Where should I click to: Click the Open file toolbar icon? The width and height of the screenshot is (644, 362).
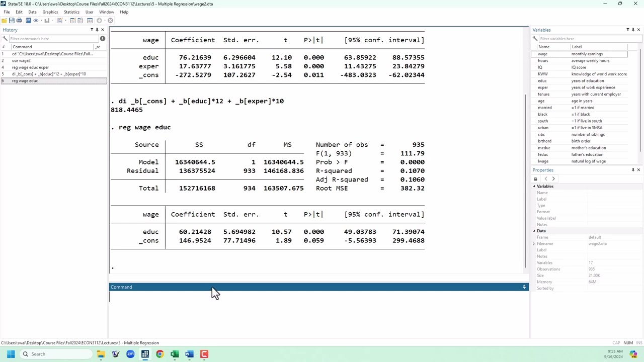4,21
